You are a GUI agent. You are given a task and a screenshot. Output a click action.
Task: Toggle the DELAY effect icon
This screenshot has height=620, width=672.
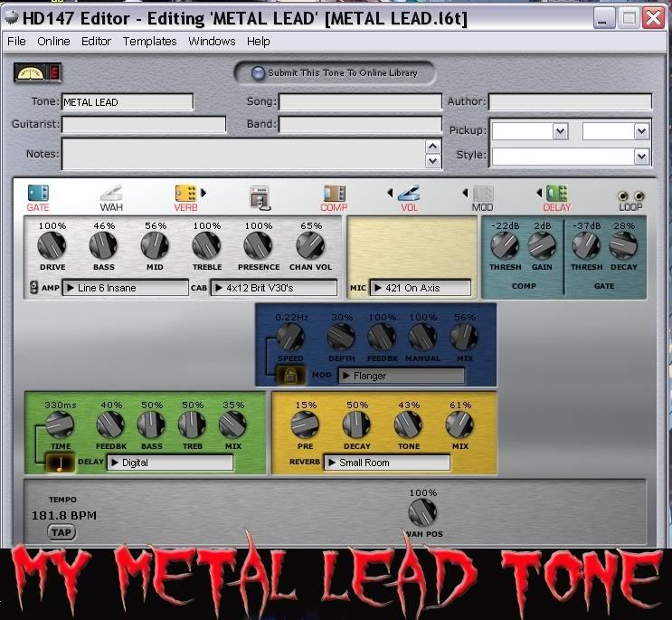coord(557,193)
